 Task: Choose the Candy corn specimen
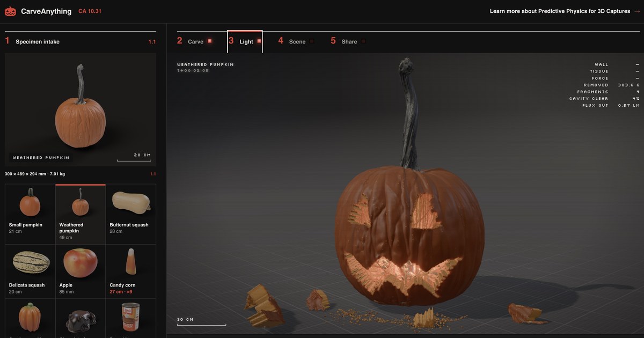click(x=131, y=271)
